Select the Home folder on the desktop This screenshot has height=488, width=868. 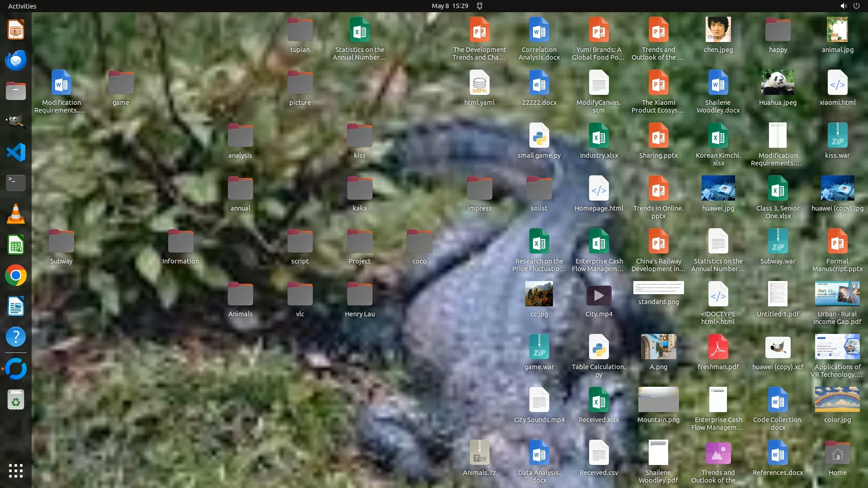point(837,453)
